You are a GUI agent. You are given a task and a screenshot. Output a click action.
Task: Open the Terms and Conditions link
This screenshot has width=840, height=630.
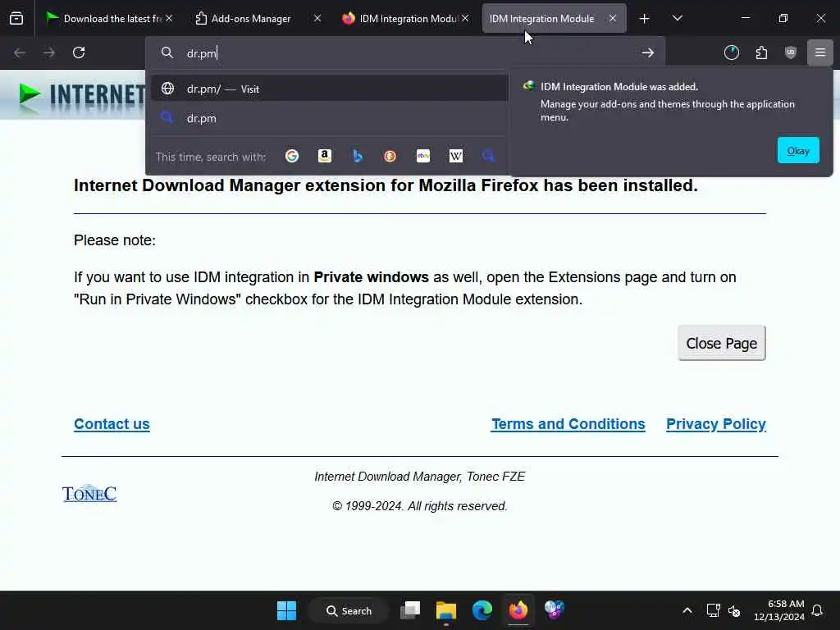(x=568, y=424)
